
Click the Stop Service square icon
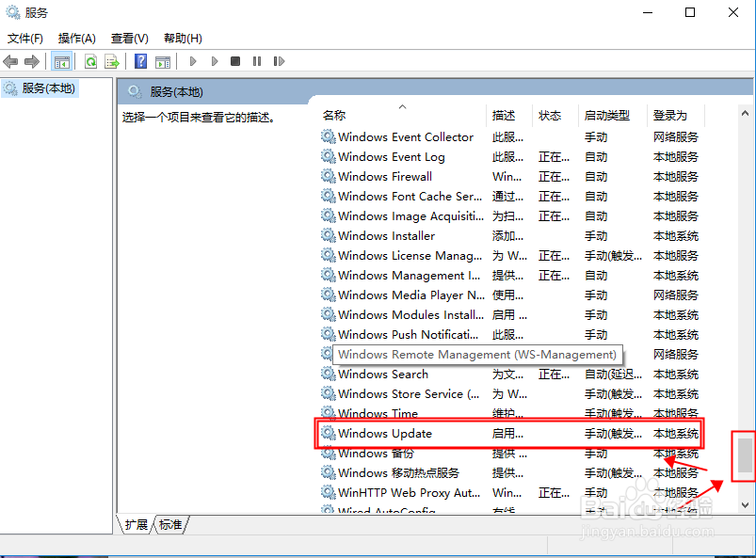(235, 61)
